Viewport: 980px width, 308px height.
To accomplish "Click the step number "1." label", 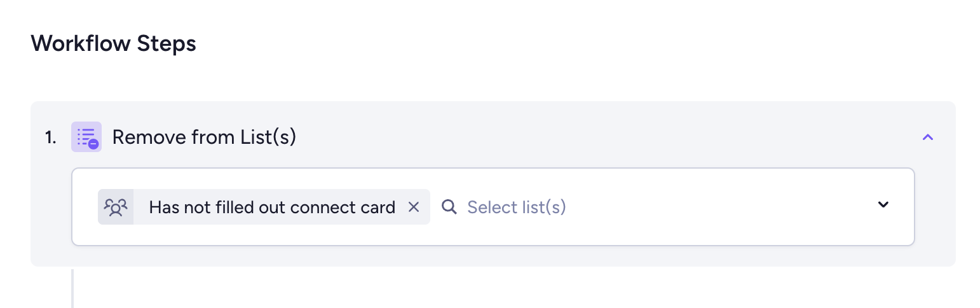I will 51,137.
